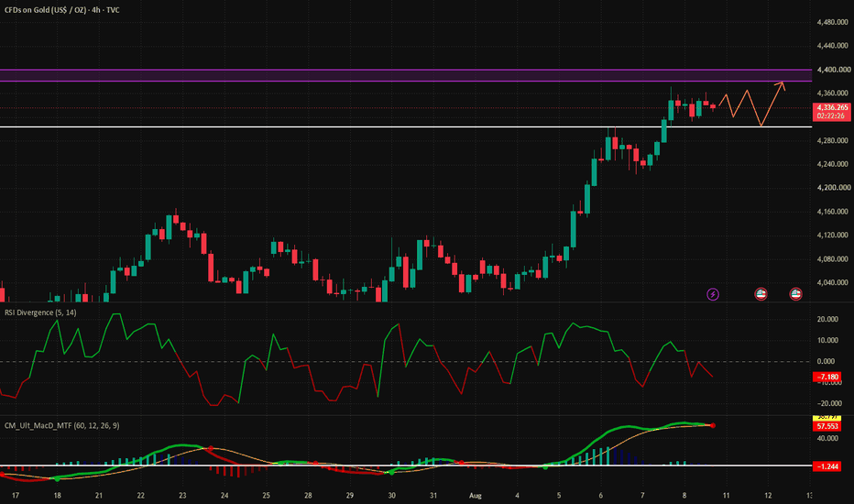The height and width of the screenshot is (504, 854).
Task: Select the orange projection arrow head
Action: (x=780, y=85)
